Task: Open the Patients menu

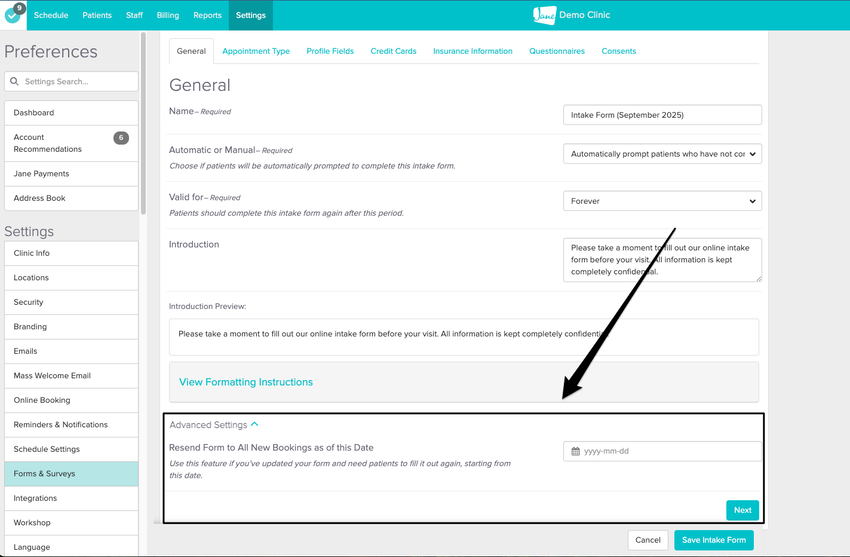Action: click(x=97, y=15)
